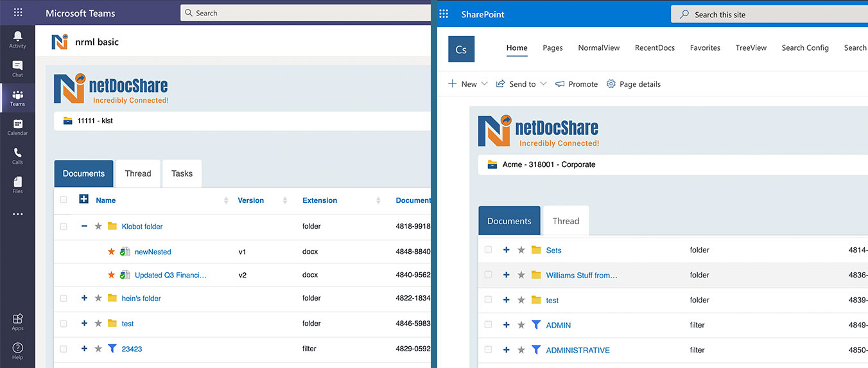
Task: Open Page details in SharePoint toolbar
Action: pyautogui.click(x=633, y=84)
